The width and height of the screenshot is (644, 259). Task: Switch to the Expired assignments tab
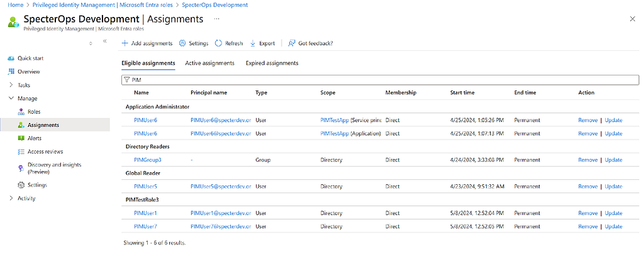272,63
